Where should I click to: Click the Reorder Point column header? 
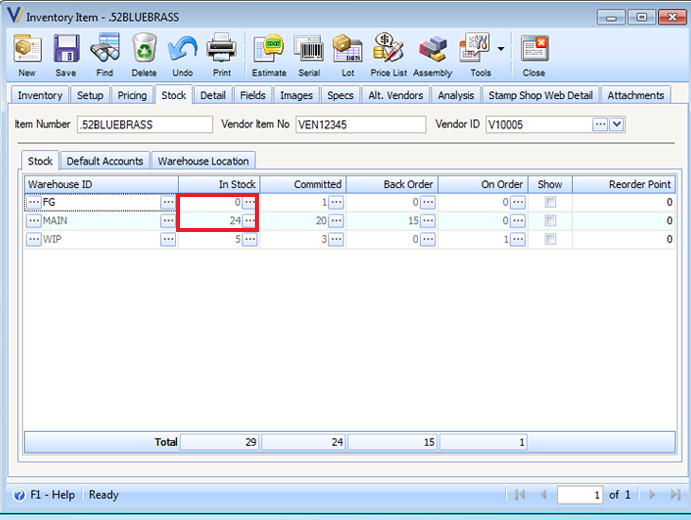(x=624, y=184)
